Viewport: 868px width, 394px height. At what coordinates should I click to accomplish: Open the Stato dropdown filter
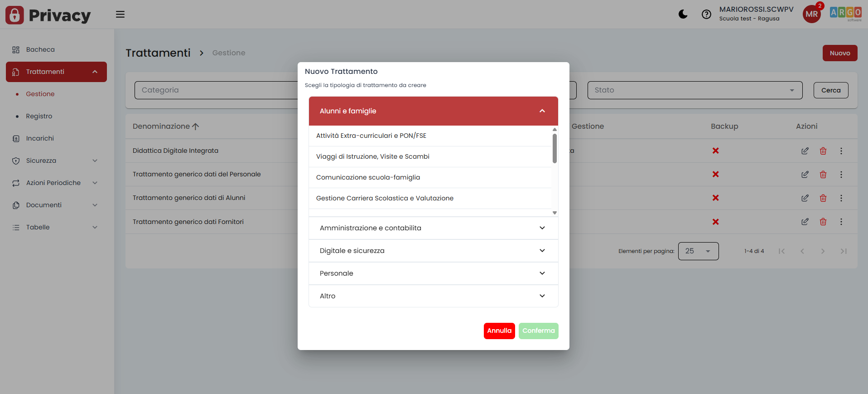click(694, 90)
